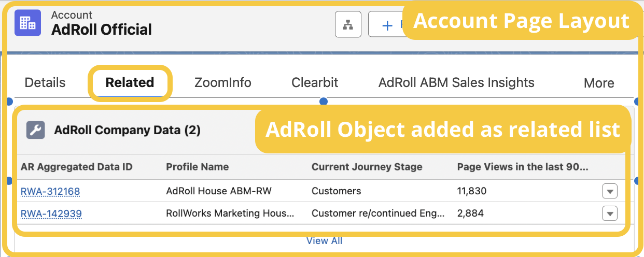Open AdRoll ABM Sales Insights tab
Image resolution: width=644 pixels, height=257 pixels.
coord(456,83)
